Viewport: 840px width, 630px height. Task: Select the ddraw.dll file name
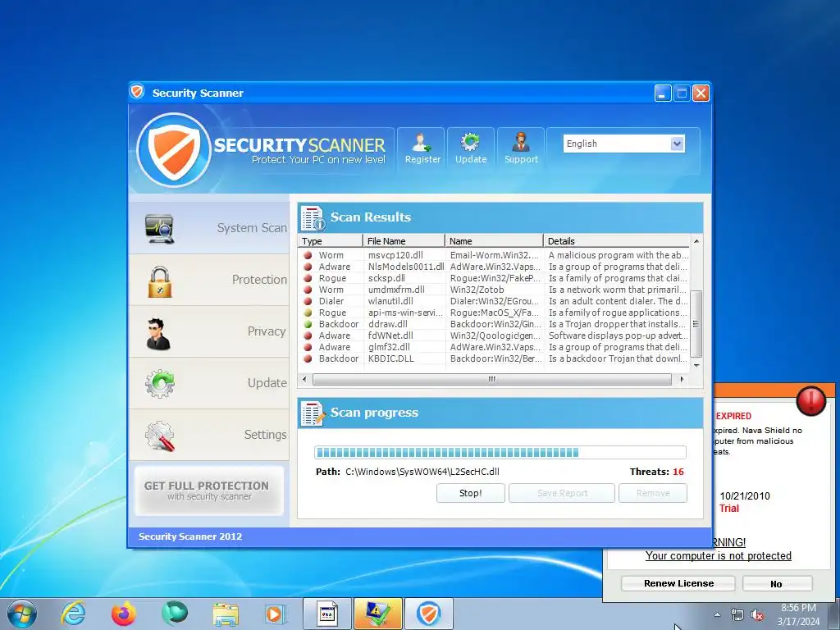tap(388, 324)
